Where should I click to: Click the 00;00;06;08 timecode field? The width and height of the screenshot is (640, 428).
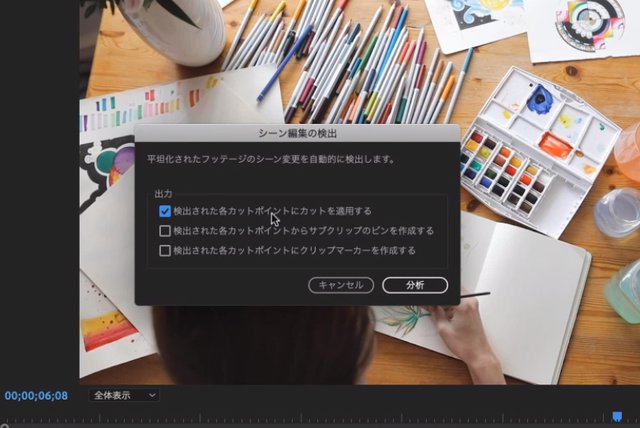click(36, 396)
